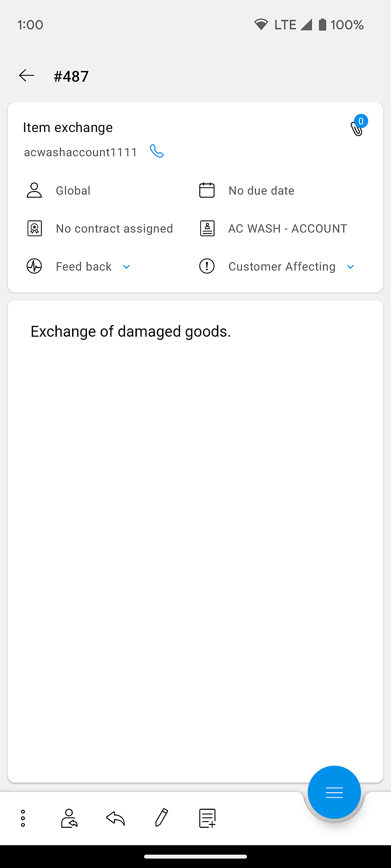
Task: Expand the Customer Affecting priority dropdown
Action: tap(350, 267)
